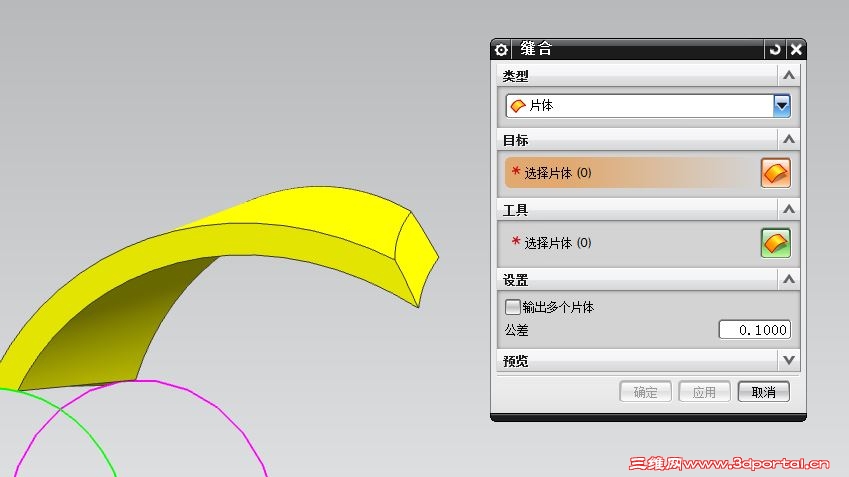The height and width of the screenshot is (477, 849).
Task: Click the 应用 button
Action: 704,392
